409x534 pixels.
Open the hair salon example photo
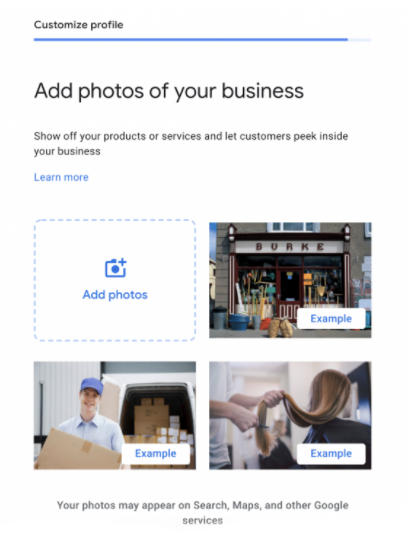coord(290,415)
